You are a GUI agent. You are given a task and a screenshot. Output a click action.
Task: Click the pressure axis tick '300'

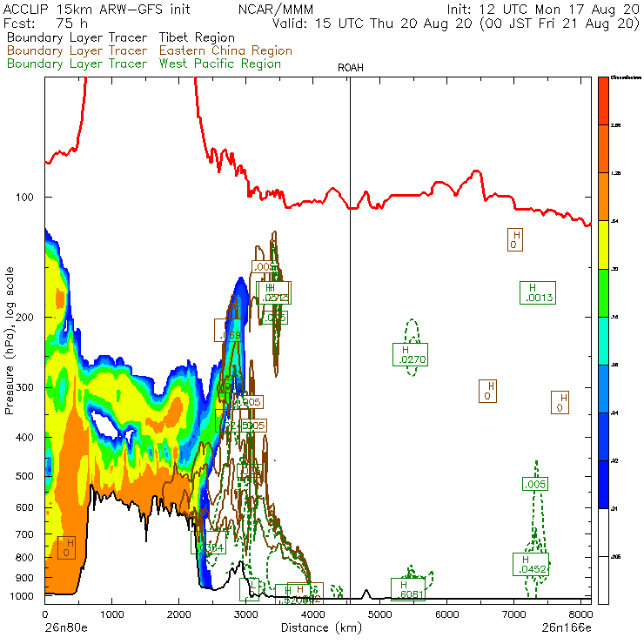[24, 387]
